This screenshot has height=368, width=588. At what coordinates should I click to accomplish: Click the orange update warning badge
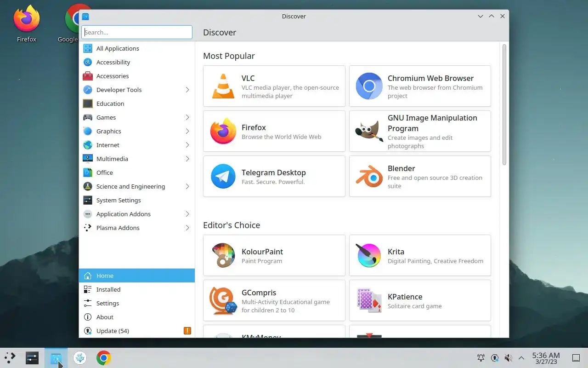point(187,331)
